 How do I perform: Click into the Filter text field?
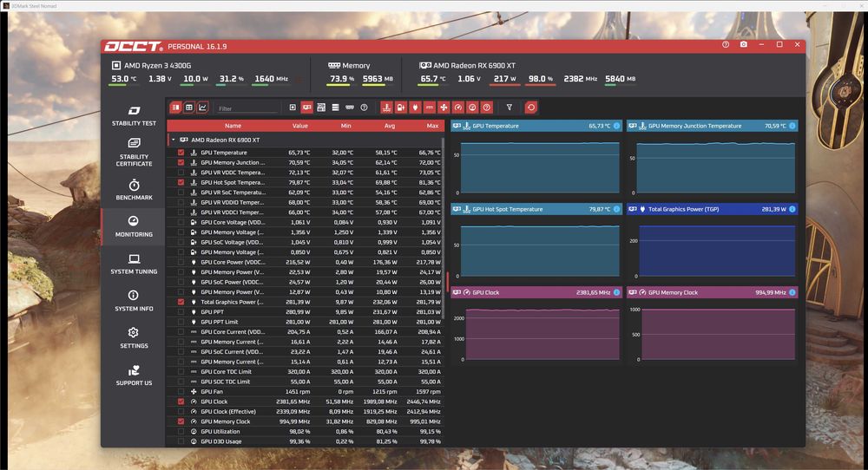(x=247, y=108)
